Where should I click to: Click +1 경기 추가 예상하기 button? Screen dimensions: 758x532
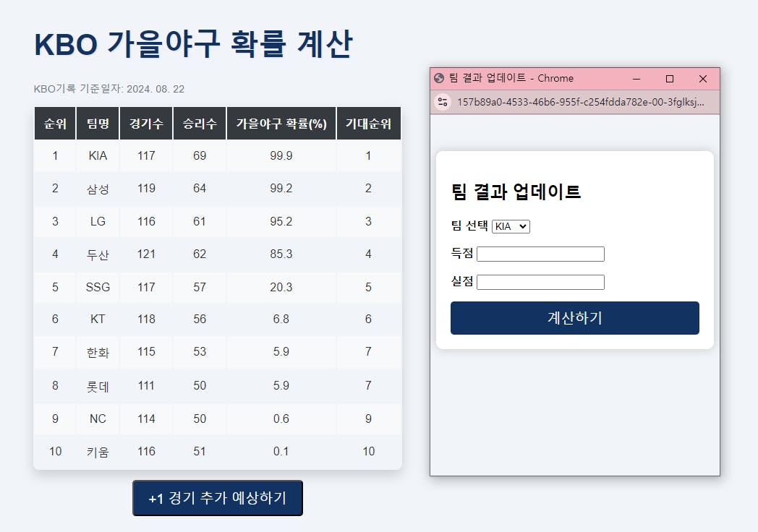[x=218, y=498]
